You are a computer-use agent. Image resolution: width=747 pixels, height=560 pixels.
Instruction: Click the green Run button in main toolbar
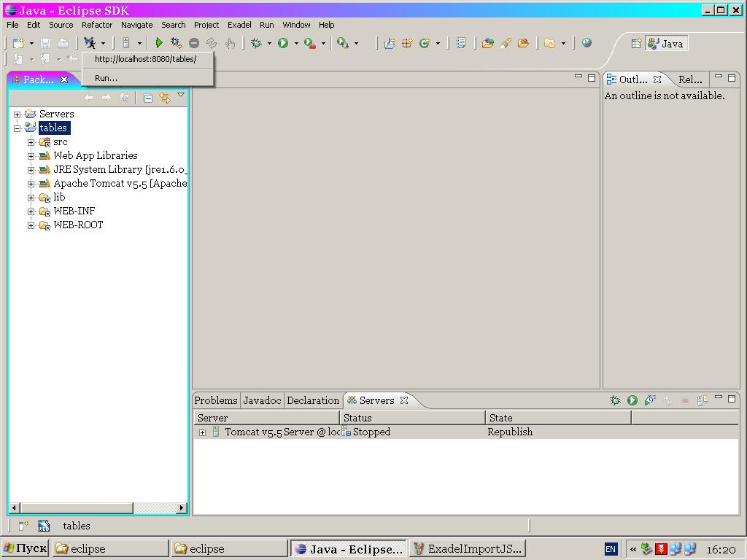click(x=283, y=43)
